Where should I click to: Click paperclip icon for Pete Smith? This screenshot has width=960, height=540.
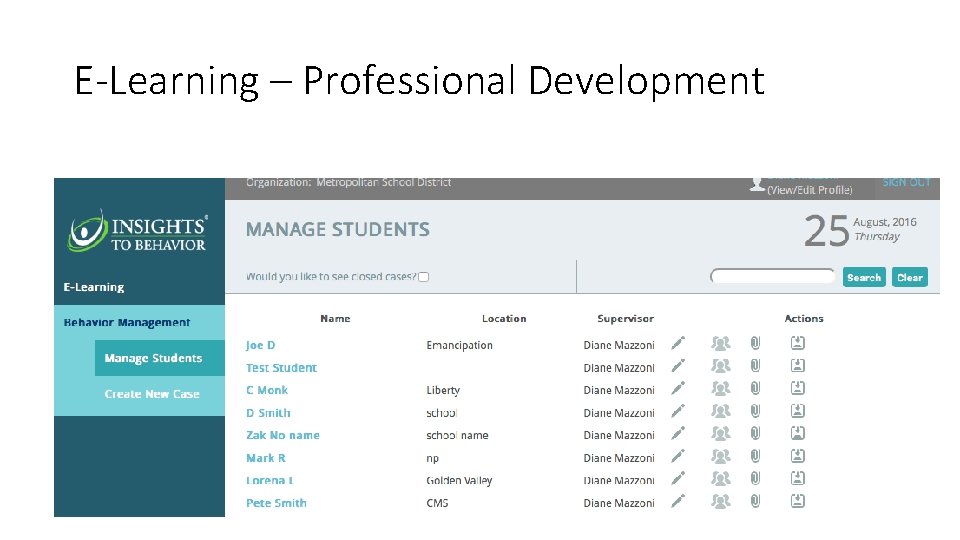[756, 501]
